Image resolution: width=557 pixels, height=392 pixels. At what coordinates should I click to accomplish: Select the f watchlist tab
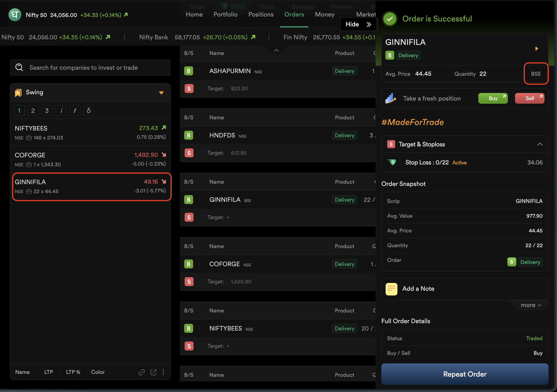click(x=75, y=111)
